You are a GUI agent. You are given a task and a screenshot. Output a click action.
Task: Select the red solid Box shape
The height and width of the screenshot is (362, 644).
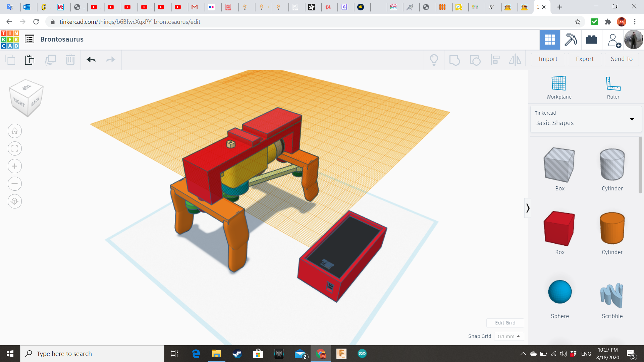pos(559,229)
